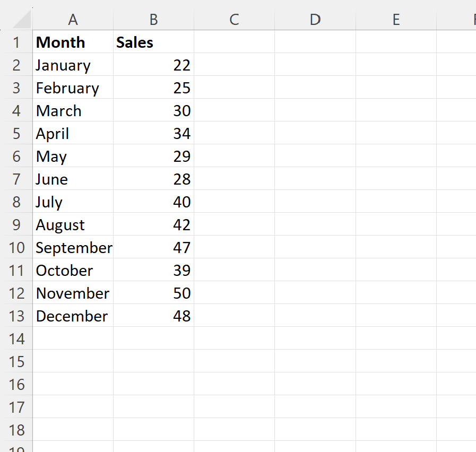Select the December cell

(x=73, y=316)
